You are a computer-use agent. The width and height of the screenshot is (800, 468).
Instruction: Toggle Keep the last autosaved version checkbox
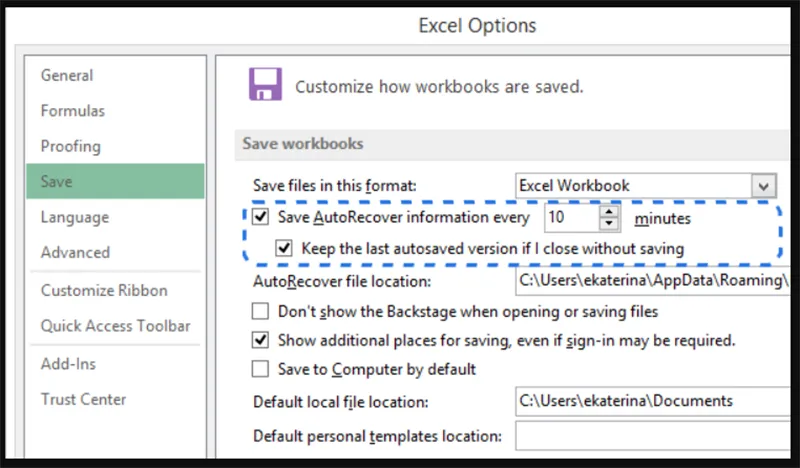pos(284,249)
